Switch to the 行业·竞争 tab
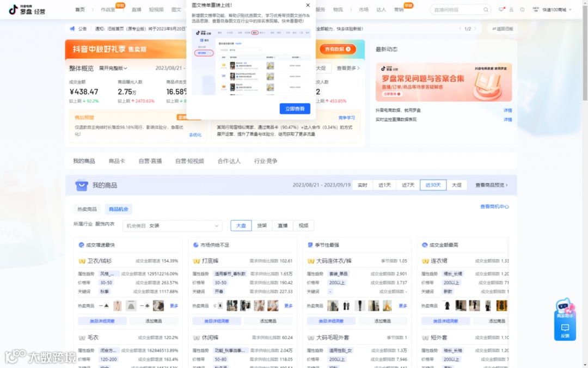588x368 pixels. [x=266, y=161]
